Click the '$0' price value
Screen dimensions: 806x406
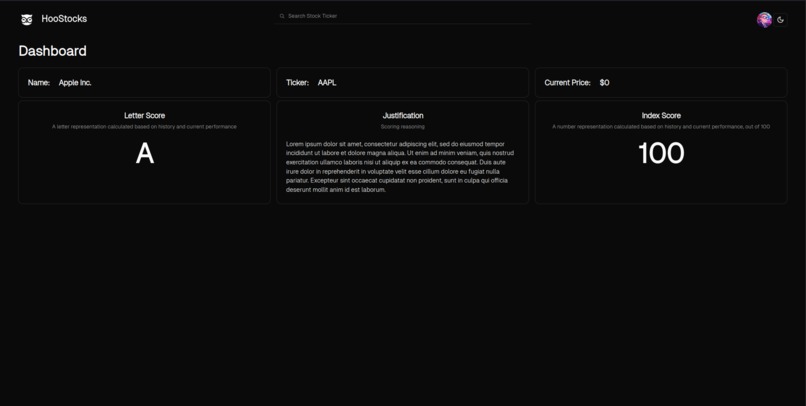pyautogui.click(x=604, y=83)
